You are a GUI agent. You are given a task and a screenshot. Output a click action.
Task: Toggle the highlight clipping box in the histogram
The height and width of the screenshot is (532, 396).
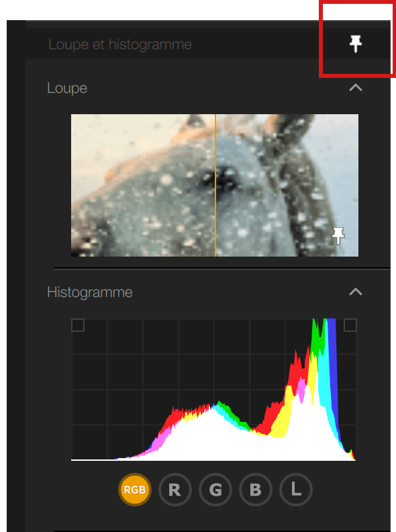coord(350,325)
